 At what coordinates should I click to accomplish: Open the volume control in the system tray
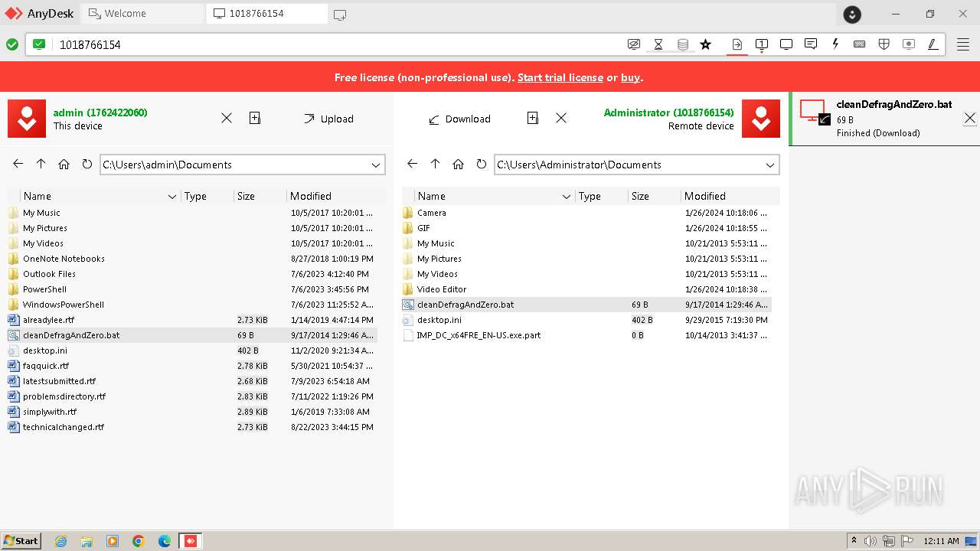click(x=871, y=541)
